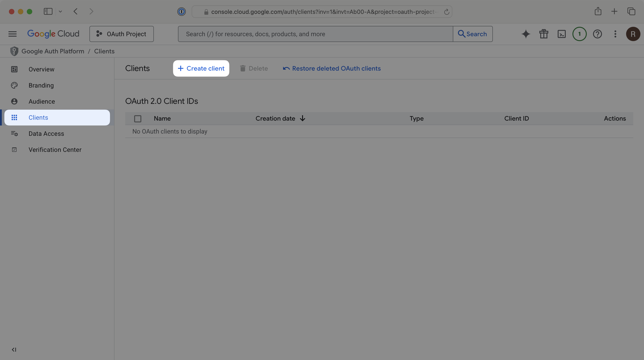Create a new OAuth client
Screen dimensions: 644x360
click(x=201, y=68)
